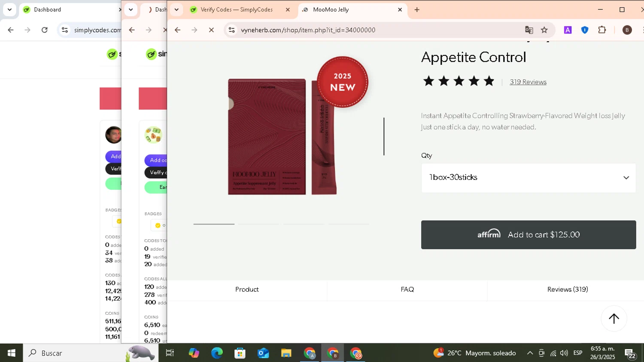The image size is (644, 362).
Task: Switch to the Product section tab
Action: pyautogui.click(x=247, y=289)
